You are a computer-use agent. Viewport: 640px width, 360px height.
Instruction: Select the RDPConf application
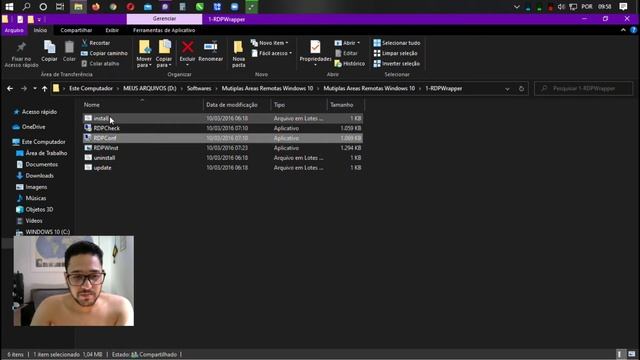(223, 138)
